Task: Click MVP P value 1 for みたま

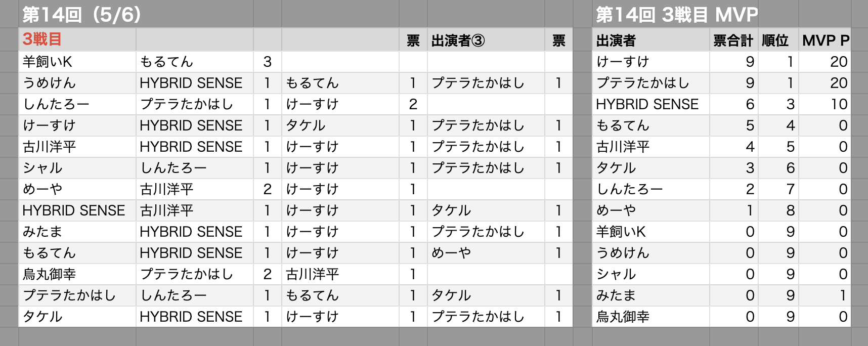Action: point(842,295)
